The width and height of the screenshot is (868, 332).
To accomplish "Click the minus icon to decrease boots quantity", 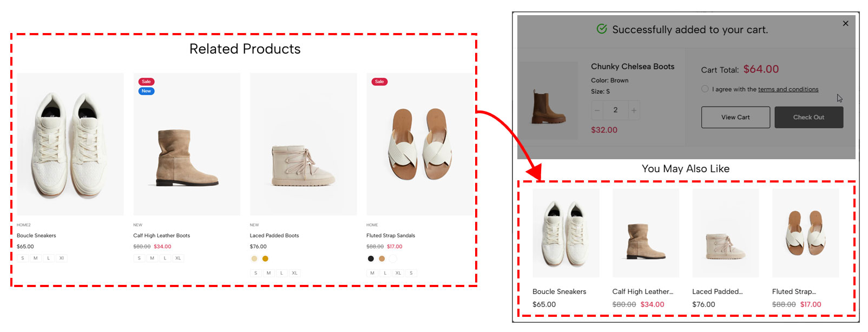I will tap(597, 110).
